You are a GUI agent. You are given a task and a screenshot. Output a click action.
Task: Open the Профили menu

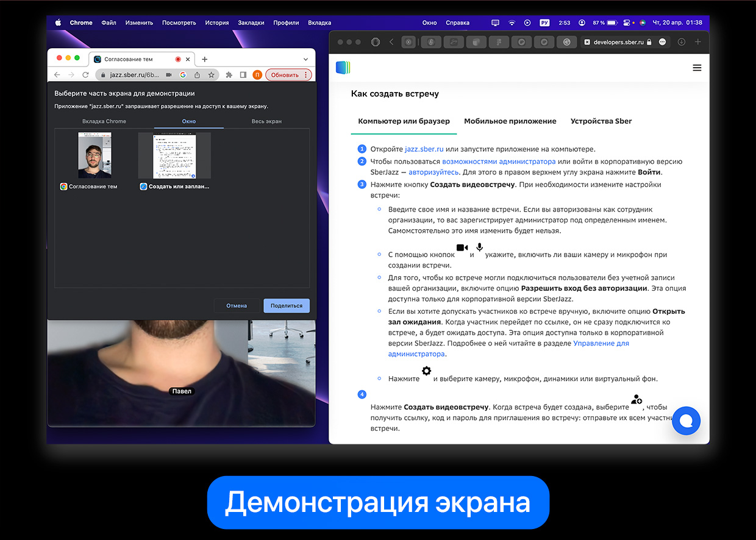[x=286, y=23]
